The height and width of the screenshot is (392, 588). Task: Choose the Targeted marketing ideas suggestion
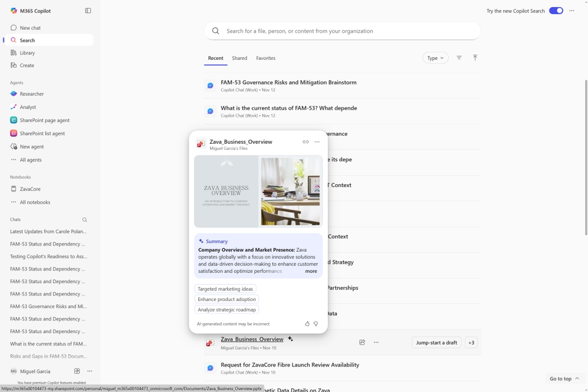[x=225, y=289]
